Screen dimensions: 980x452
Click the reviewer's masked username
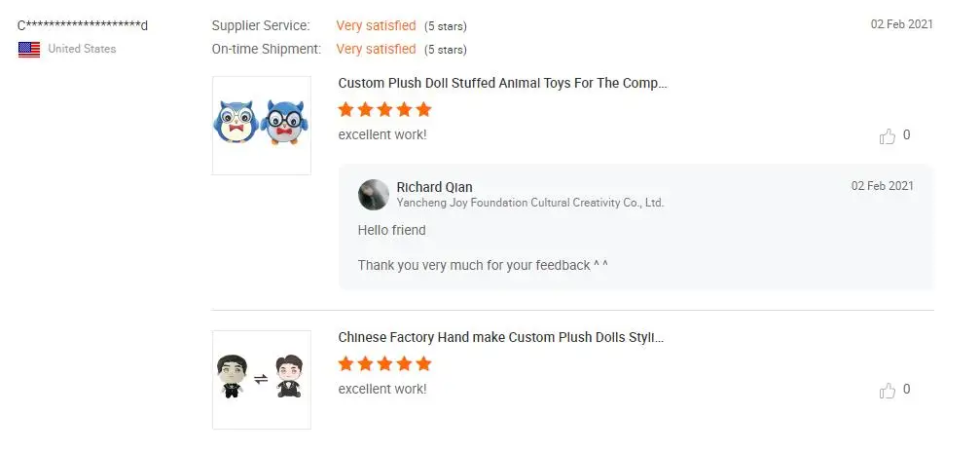pyautogui.click(x=83, y=25)
